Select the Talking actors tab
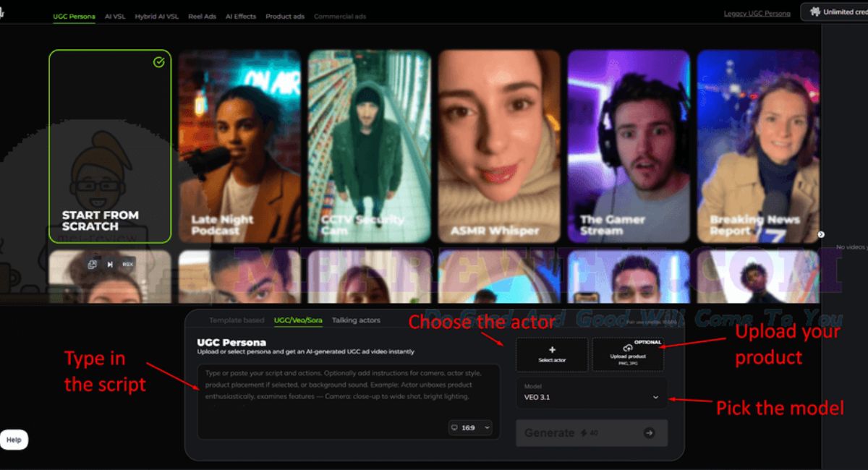 pyautogui.click(x=356, y=320)
